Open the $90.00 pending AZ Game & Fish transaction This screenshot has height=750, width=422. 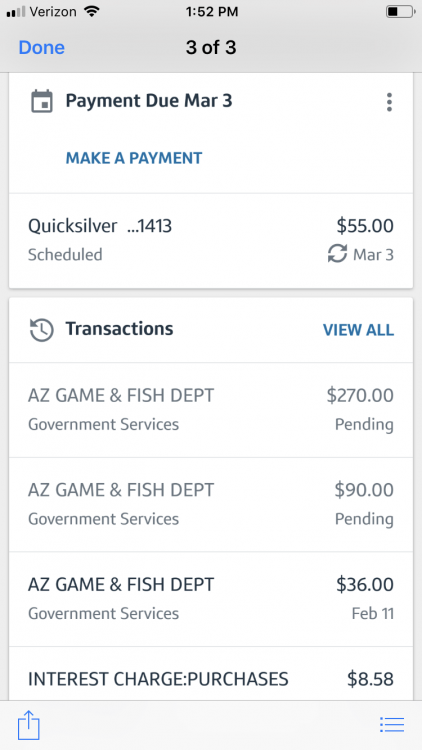tap(211, 505)
